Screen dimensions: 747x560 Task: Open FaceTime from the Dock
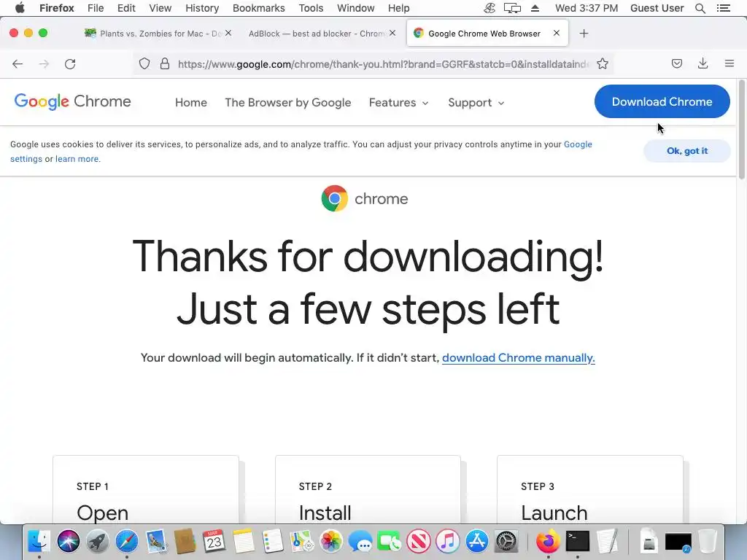point(390,542)
